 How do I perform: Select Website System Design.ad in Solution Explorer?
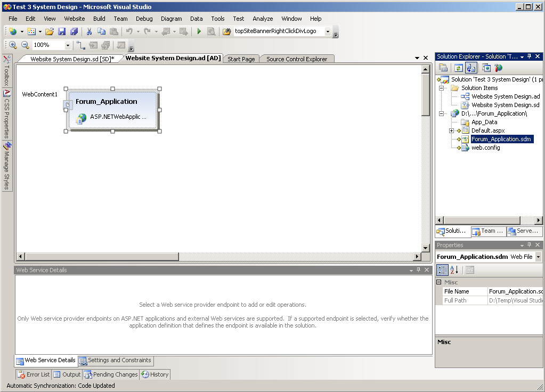point(506,96)
